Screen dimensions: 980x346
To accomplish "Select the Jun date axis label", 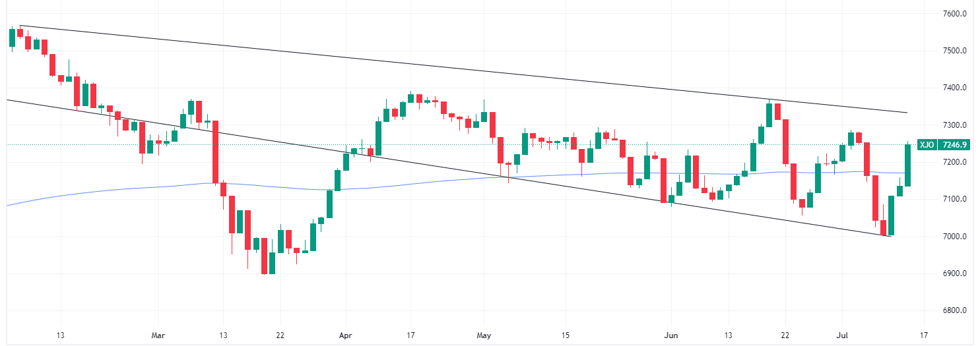I will click(x=671, y=334).
